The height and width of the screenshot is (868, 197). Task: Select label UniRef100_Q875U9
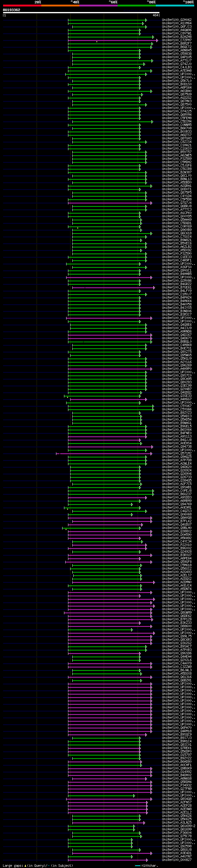coord(176,94)
